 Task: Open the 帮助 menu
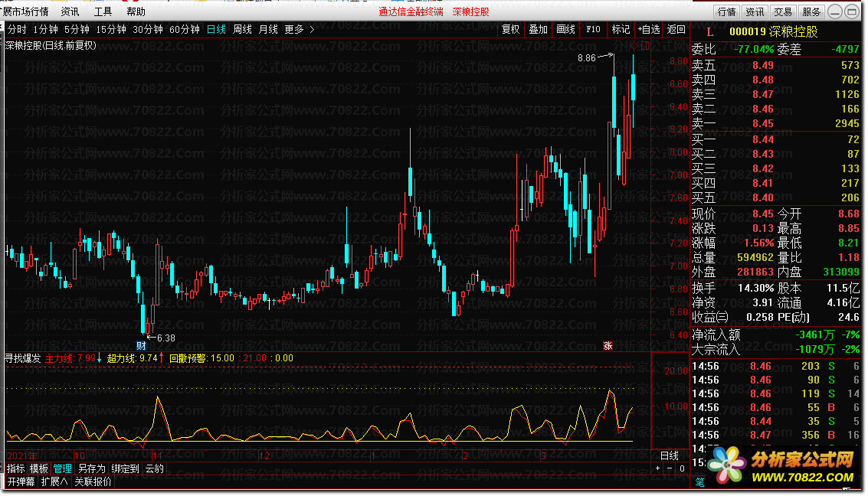[x=136, y=11]
